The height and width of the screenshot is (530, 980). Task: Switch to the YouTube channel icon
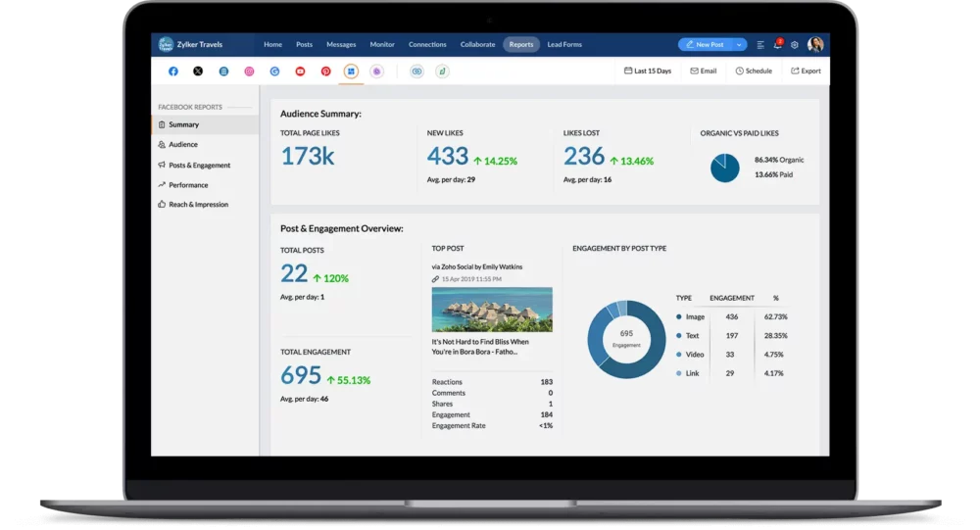click(x=300, y=72)
